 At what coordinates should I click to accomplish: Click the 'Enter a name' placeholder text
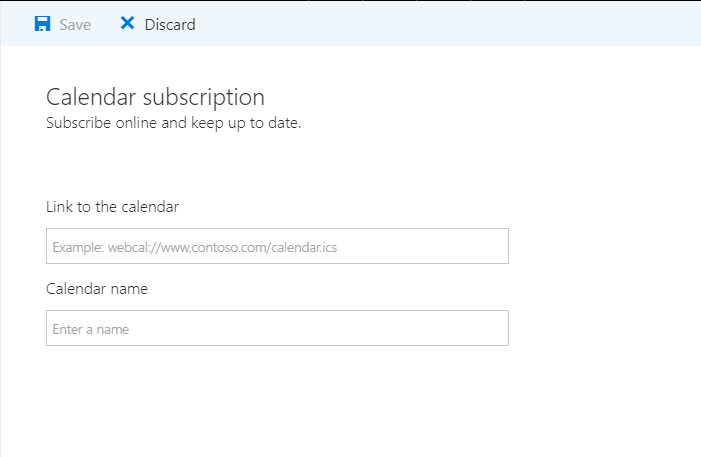click(91, 330)
